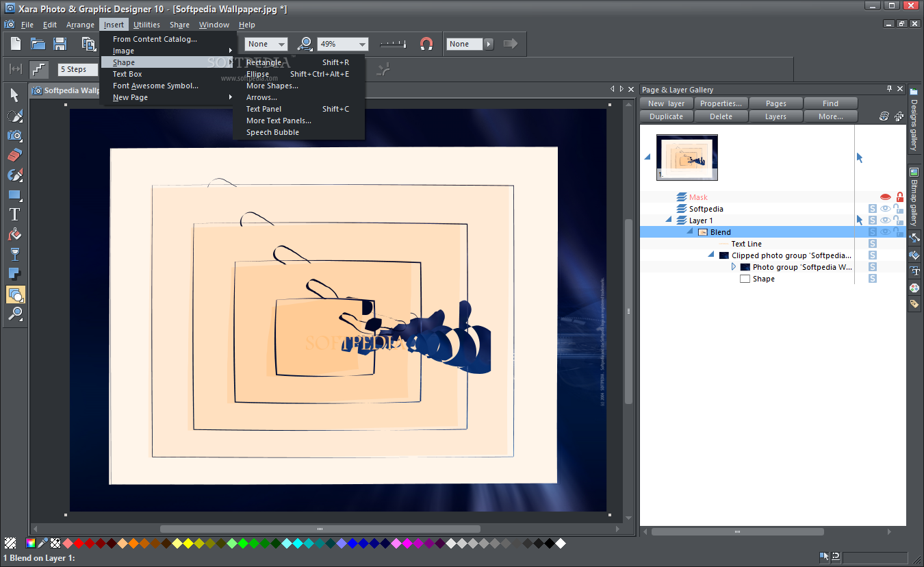Open the 49% zoom dropdown
This screenshot has width=924, height=567.
[363, 44]
